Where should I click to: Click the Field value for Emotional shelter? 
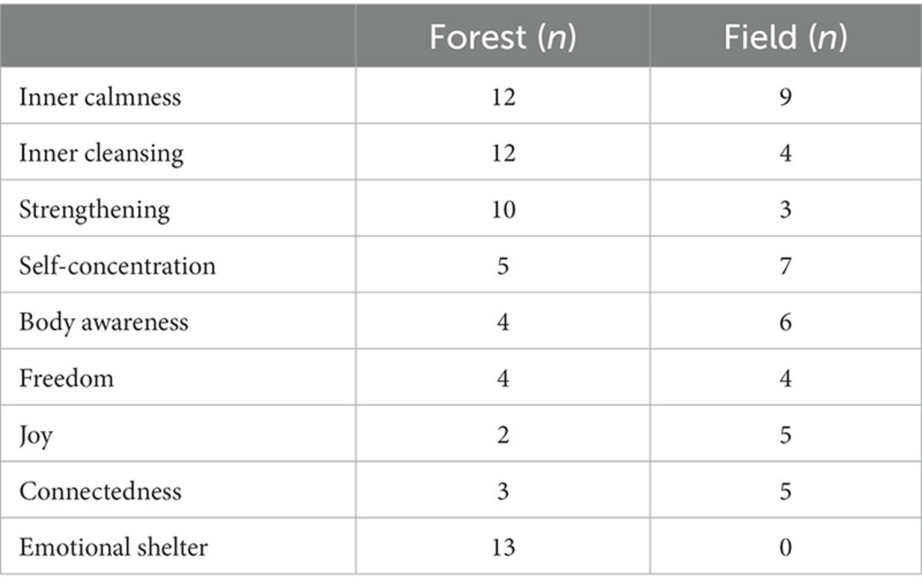coord(785,547)
